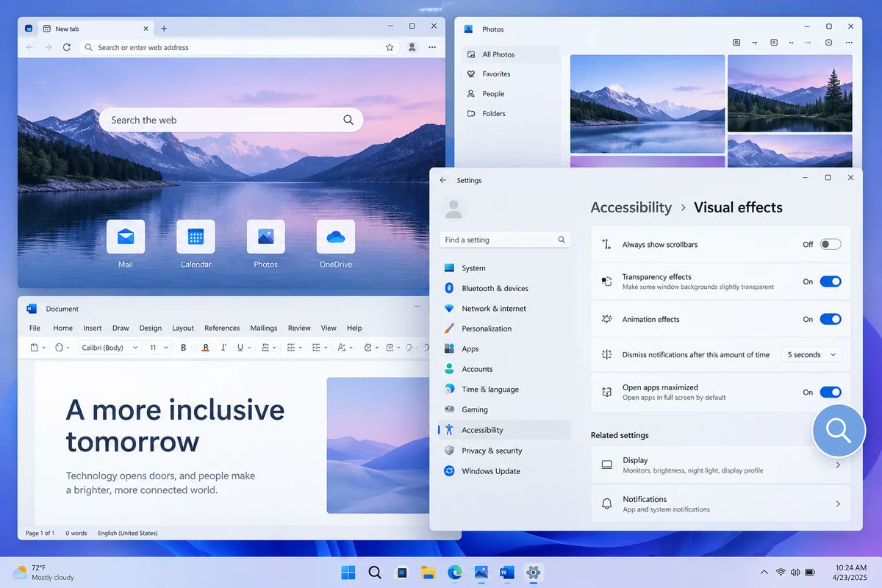The height and width of the screenshot is (588, 882).
Task: Click the Accessibility breadcrumb link
Action: pos(631,207)
